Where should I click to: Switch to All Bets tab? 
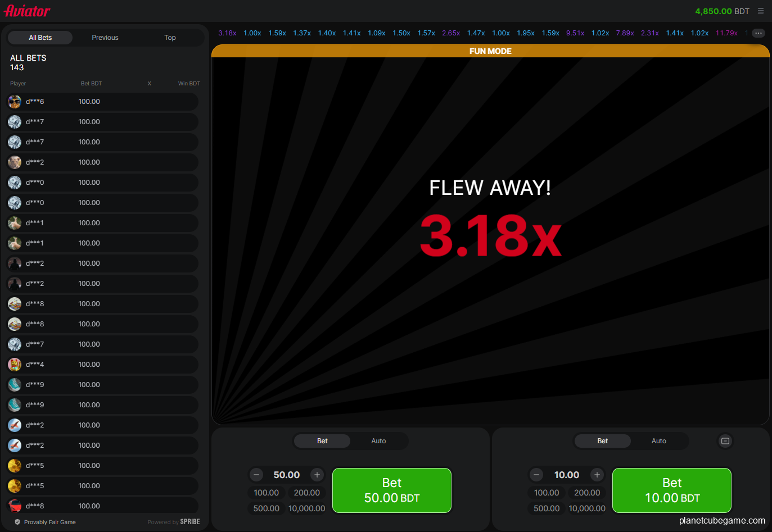40,38
